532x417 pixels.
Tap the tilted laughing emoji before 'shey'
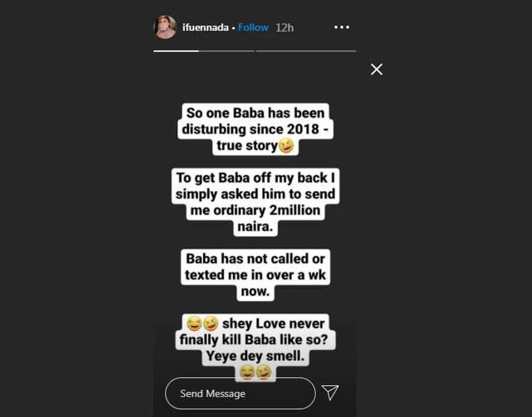pyautogui.click(x=210, y=323)
